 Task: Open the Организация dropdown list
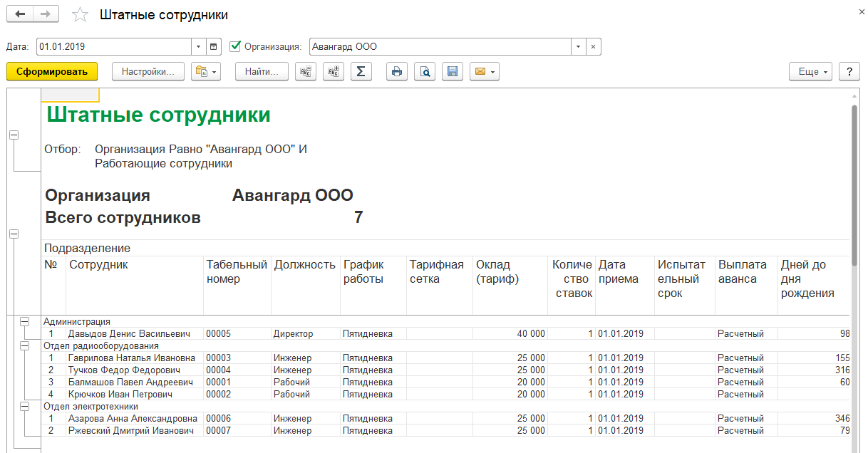coord(579,47)
